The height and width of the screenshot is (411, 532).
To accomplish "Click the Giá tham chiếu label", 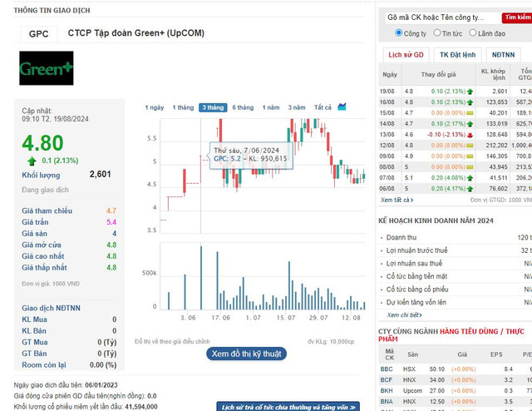I will coord(47,211).
